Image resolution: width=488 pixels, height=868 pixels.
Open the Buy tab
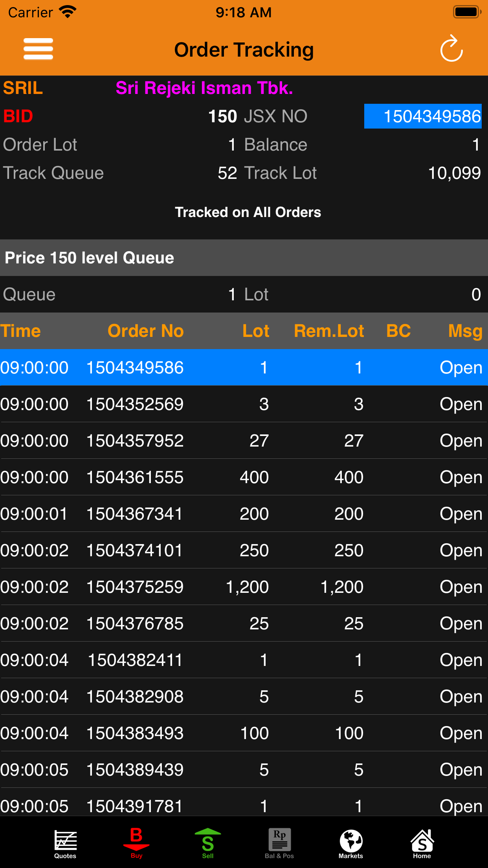click(136, 843)
